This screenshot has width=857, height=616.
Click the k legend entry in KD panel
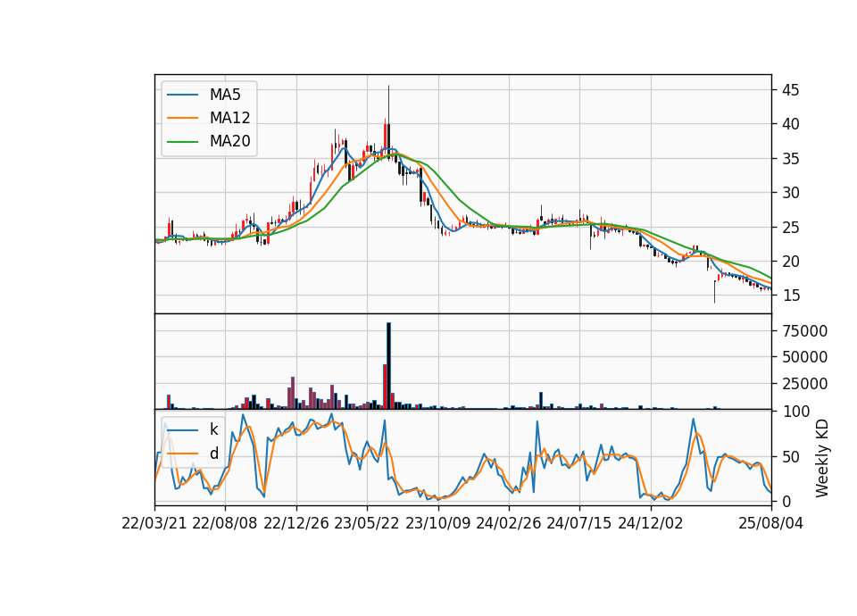213,429
